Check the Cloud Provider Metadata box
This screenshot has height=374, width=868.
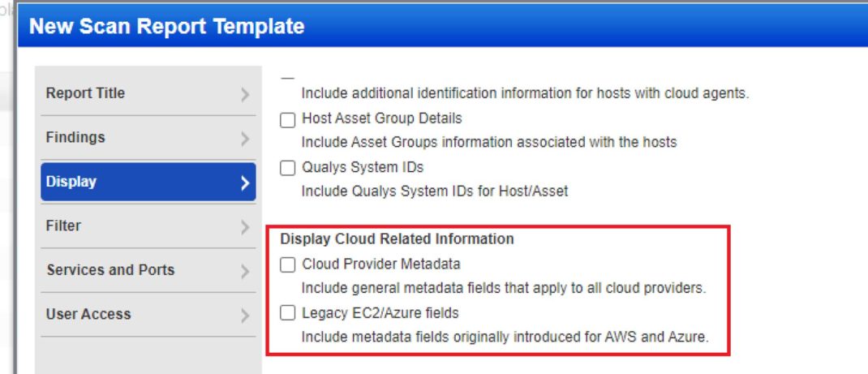288,265
